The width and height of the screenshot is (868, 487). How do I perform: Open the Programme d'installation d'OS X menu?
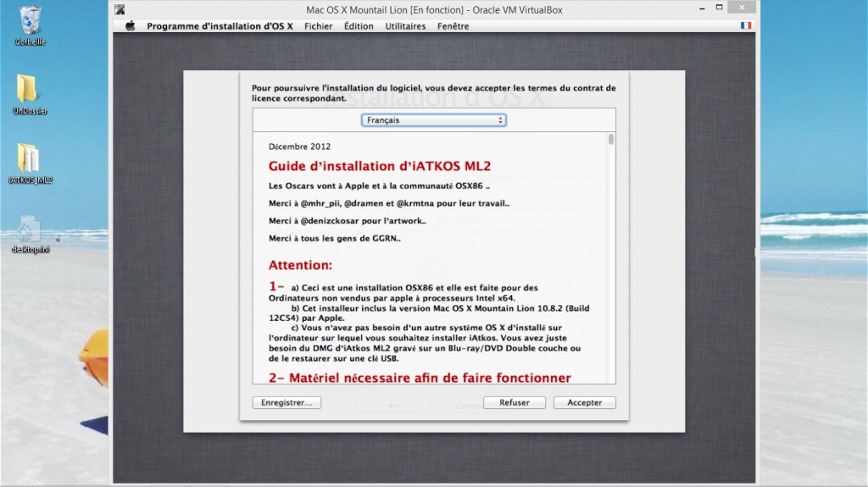221,26
